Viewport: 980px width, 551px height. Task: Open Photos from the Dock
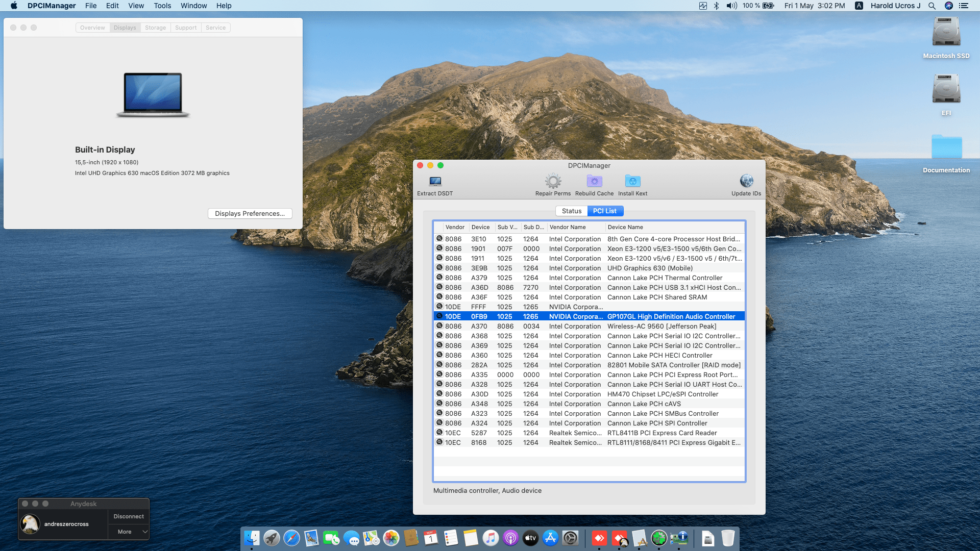[391, 538]
